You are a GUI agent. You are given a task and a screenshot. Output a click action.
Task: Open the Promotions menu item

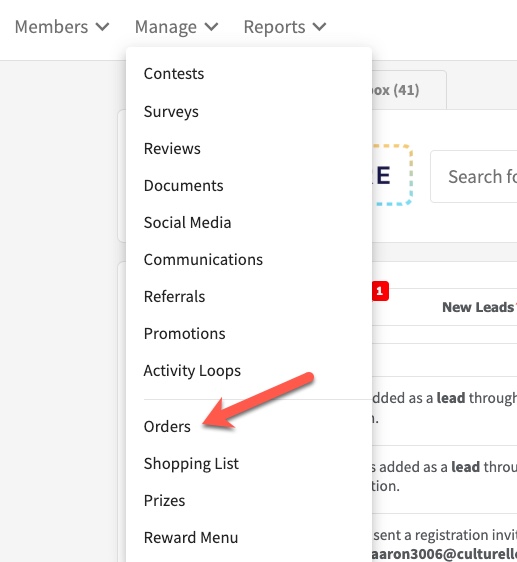[185, 334]
